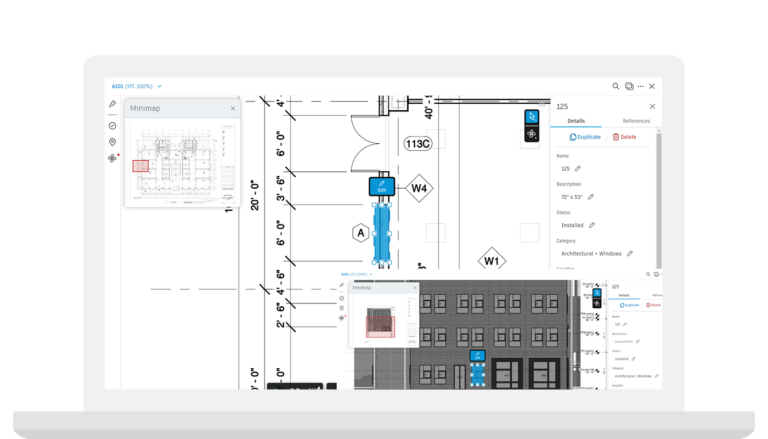Screen dimensions: 768x439
Task: Click the hexagon A tag on the plan
Action: (360, 233)
